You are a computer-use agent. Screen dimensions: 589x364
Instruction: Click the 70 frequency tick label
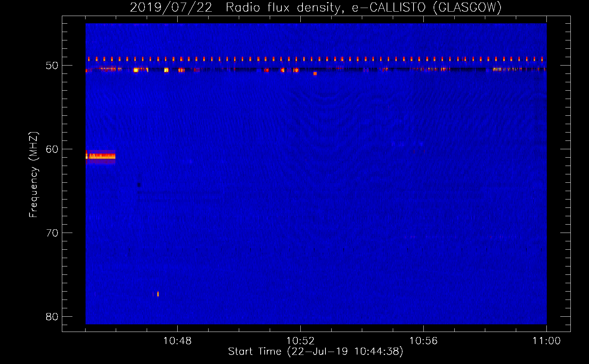click(52, 233)
